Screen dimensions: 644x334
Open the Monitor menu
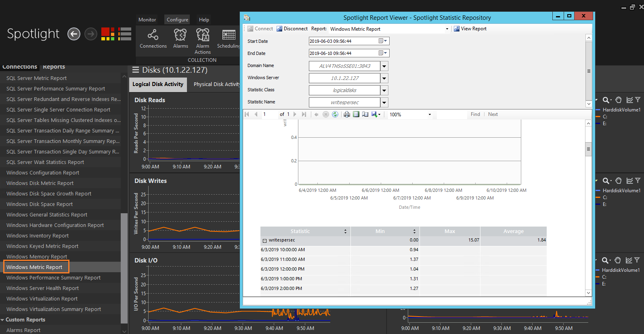[147, 20]
